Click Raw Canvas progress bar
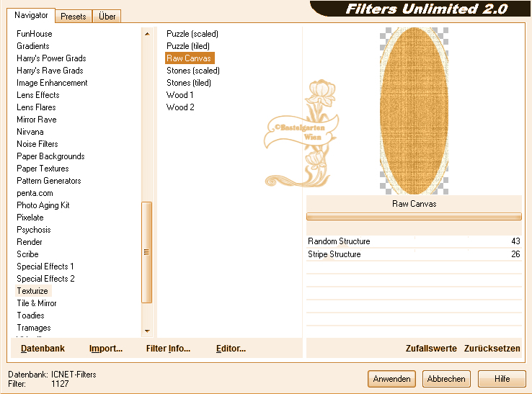 pos(414,216)
